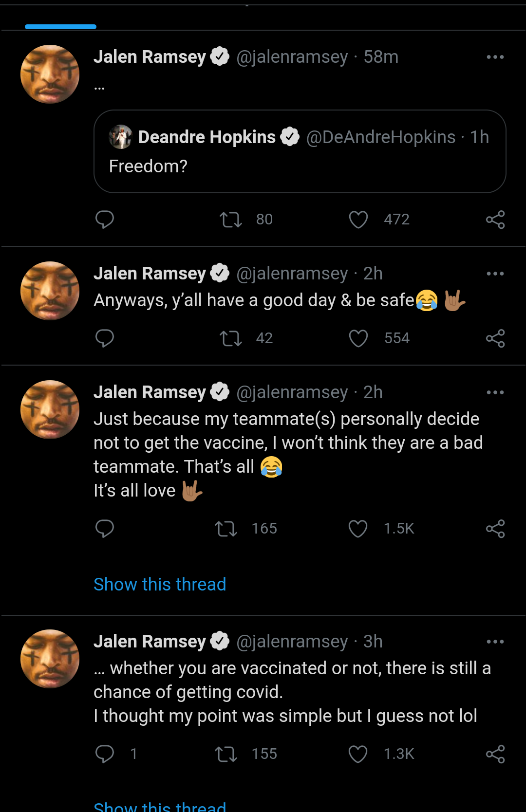Screen dimensions: 526x812
Task: Like the tweet with 1.5K likes
Action: tap(358, 529)
